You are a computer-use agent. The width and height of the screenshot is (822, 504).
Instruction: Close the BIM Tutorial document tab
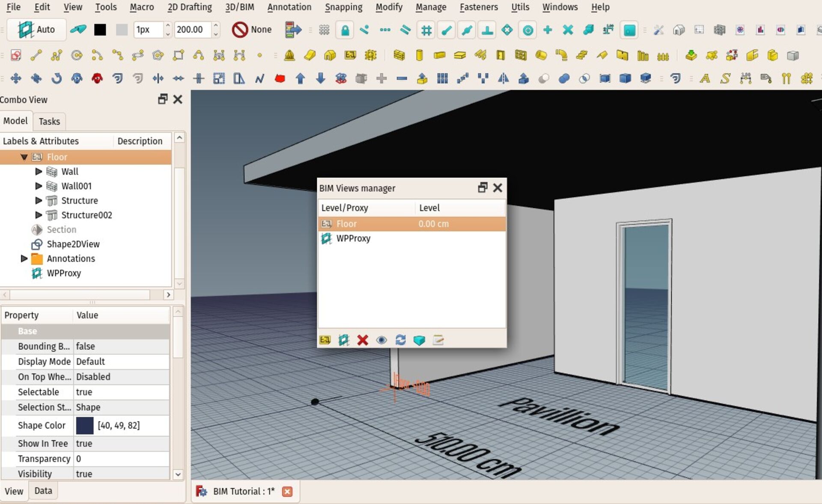[x=287, y=492]
